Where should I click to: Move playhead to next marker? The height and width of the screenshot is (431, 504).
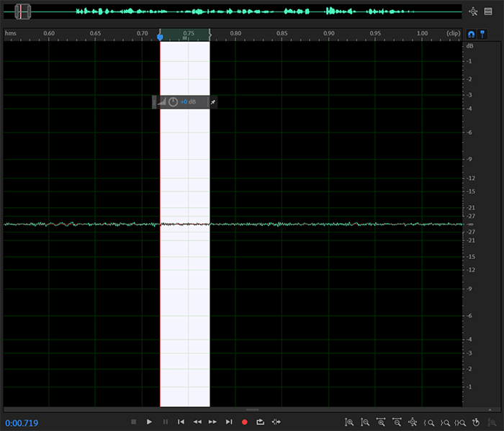click(x=229, y=422)
